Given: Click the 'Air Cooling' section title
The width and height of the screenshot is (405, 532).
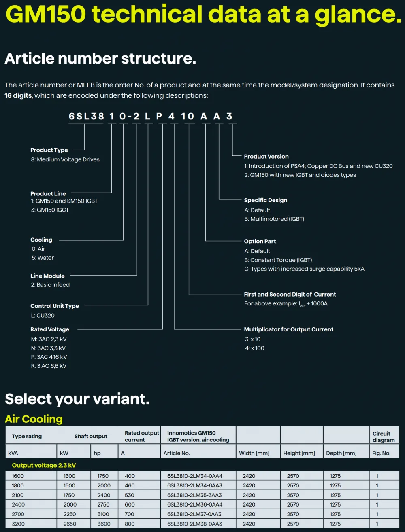Looking at the screenshot, I should 34,419.
